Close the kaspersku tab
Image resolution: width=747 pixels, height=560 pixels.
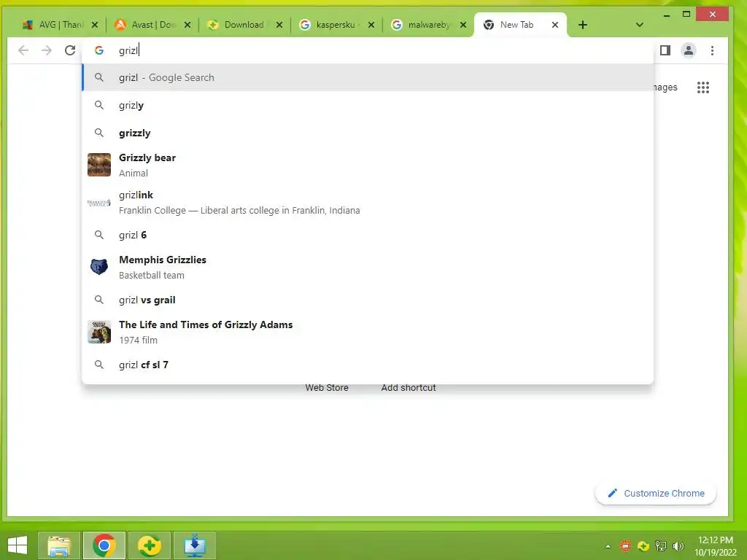pos(371,25)
